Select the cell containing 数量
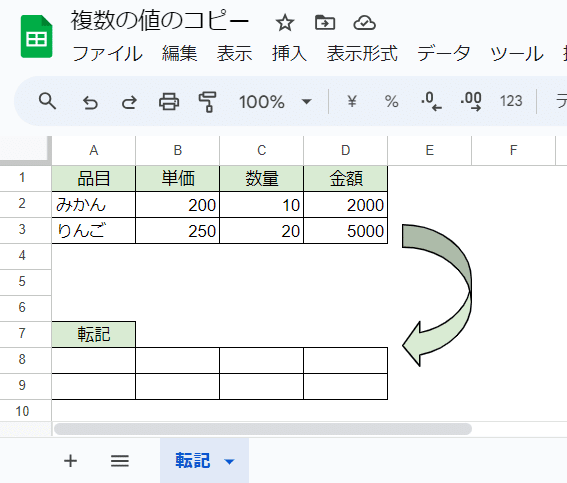Screen dimensions: 567x483 (261, 179)
